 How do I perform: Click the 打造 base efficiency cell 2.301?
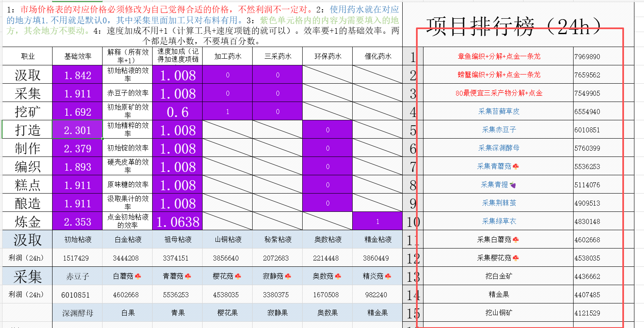coord(77,130)
